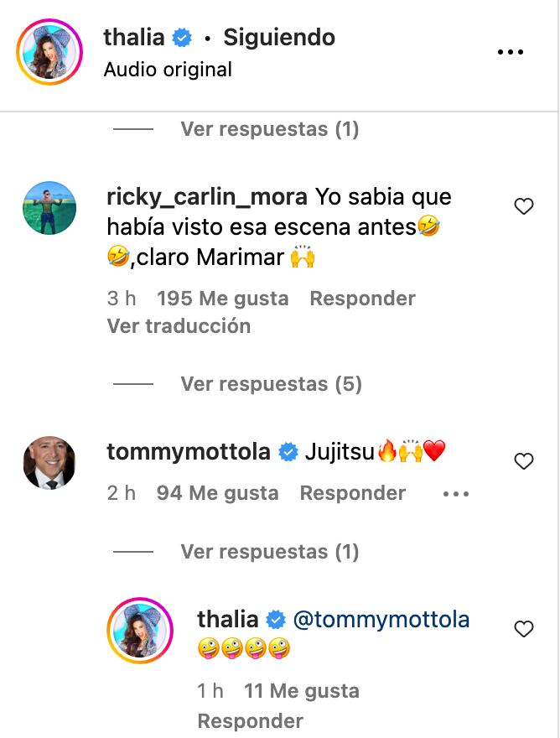Click thalia's verified badge in header
The height and width of the screenshot is (738, 560).
click(182, 38)
